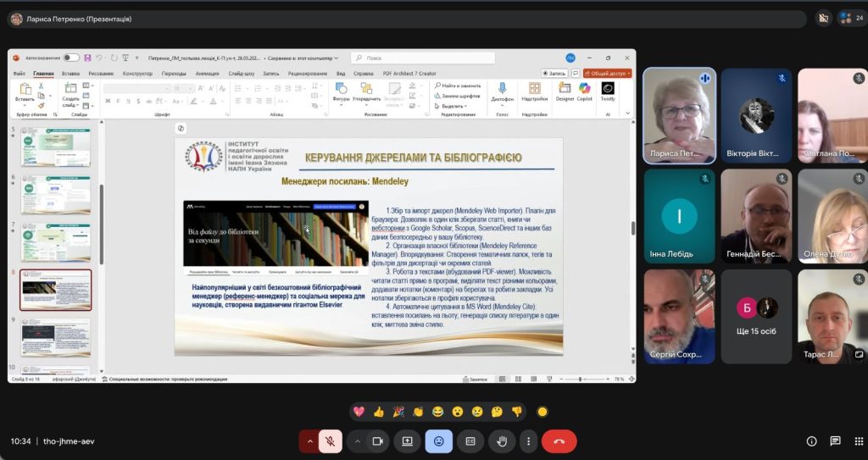
Task: Open the activities grid icon
Action: pyautogui.click(x=859, y=441)
